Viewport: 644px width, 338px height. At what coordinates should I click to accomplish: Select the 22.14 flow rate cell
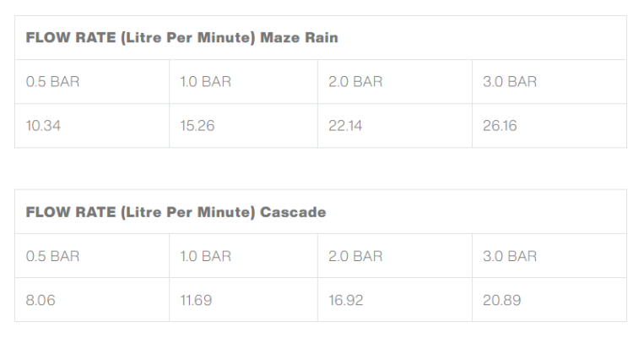coord(346,126)
